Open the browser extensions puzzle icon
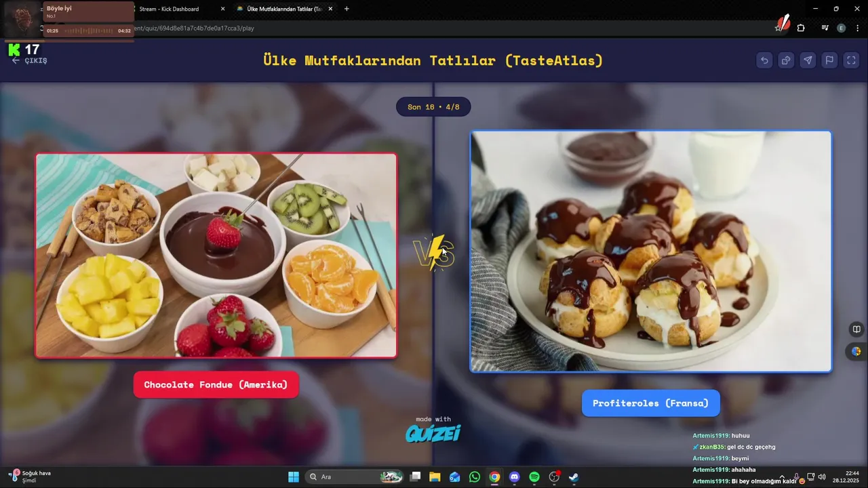The image size is (868, 488). click(x=801, y=28)
